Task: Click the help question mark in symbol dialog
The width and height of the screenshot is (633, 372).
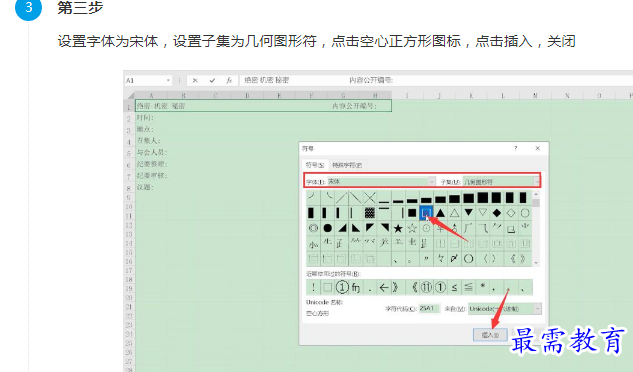Action: pos(516,148)
